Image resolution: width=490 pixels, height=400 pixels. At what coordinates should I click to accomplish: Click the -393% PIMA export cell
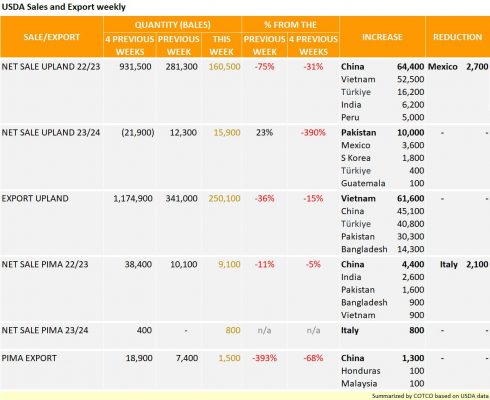pos(264,358)
